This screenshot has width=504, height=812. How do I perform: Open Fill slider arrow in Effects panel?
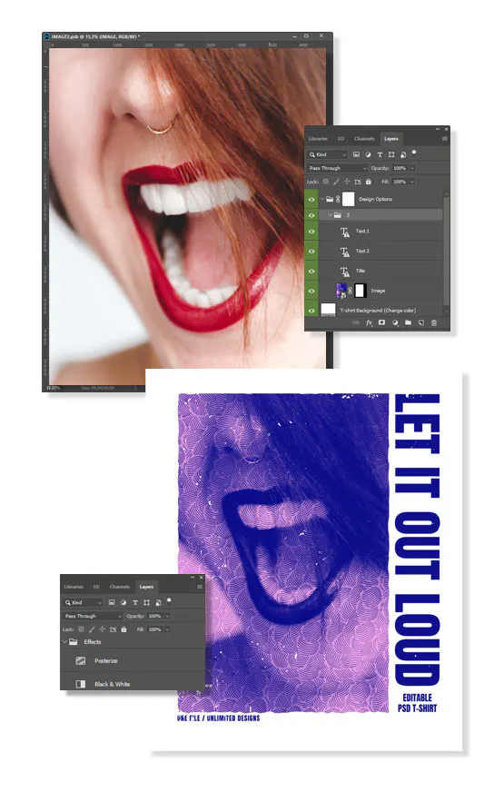coord(167,629)
